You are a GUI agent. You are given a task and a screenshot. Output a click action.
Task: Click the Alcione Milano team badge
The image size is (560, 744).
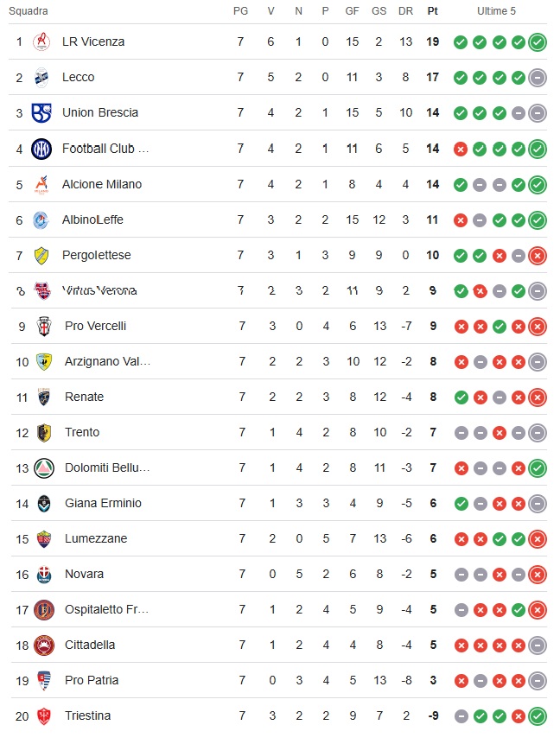(x=41, y=184)
